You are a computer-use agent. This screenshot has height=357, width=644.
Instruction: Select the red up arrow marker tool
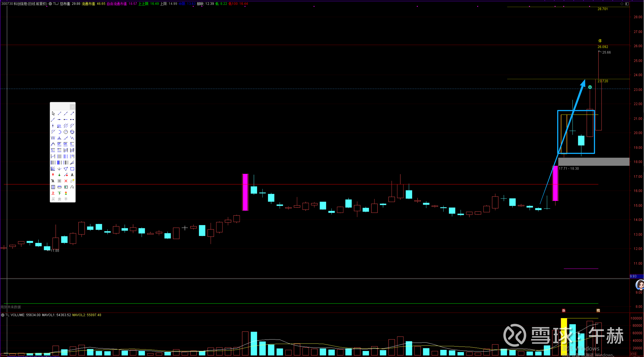(53, 175)
